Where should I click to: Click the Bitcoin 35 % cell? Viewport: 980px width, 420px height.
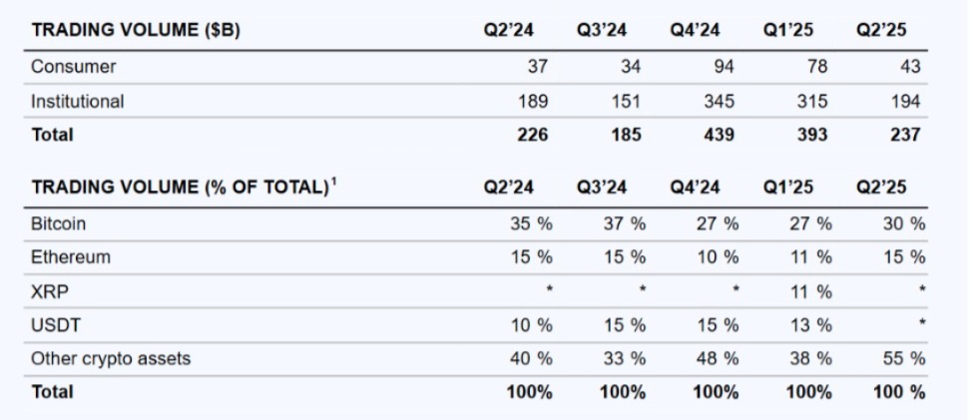coord(529,223)
